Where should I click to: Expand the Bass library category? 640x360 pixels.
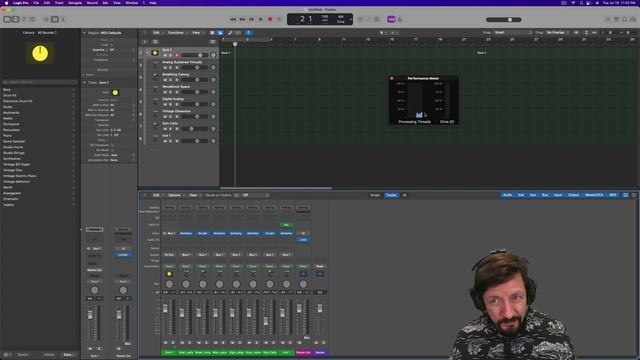pos(40,89)
